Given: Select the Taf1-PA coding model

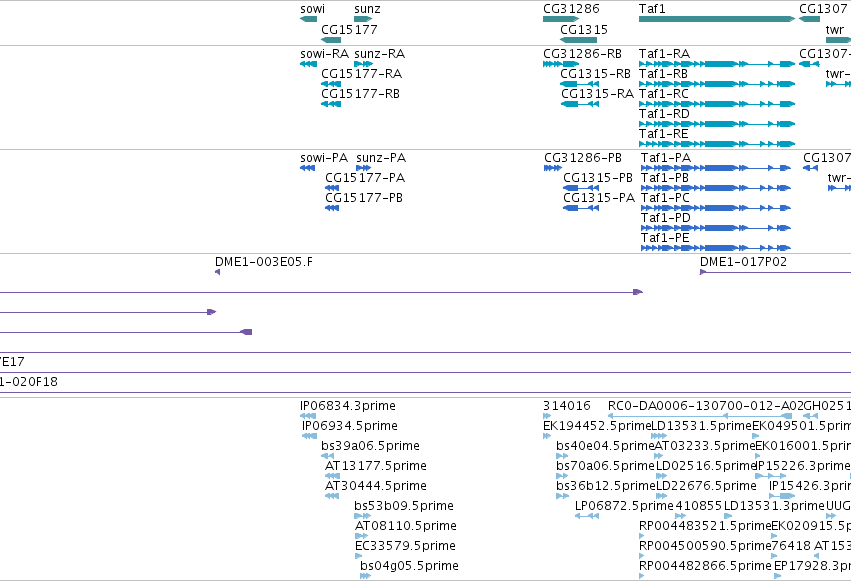Looking at the screenshot, I should [716, 168].
